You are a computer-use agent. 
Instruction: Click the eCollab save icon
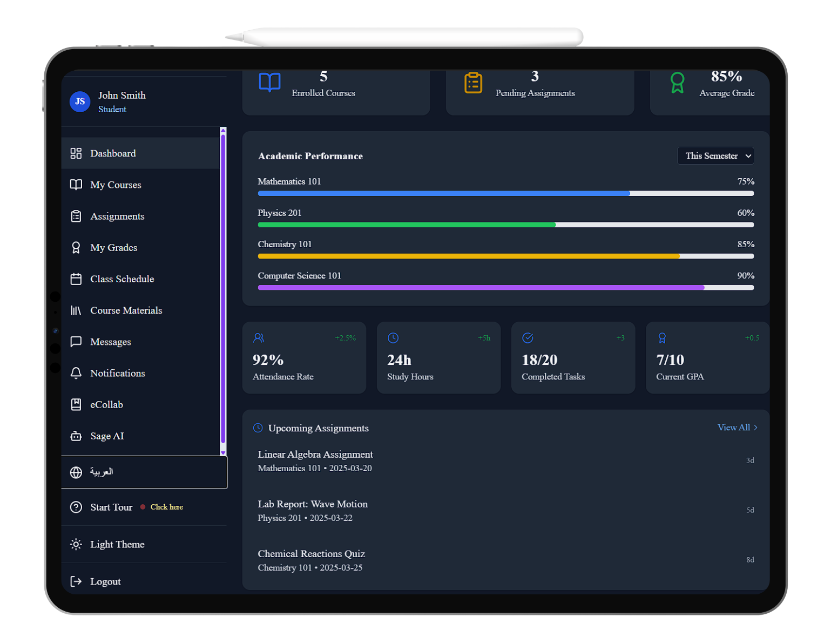tap(76, 404)
